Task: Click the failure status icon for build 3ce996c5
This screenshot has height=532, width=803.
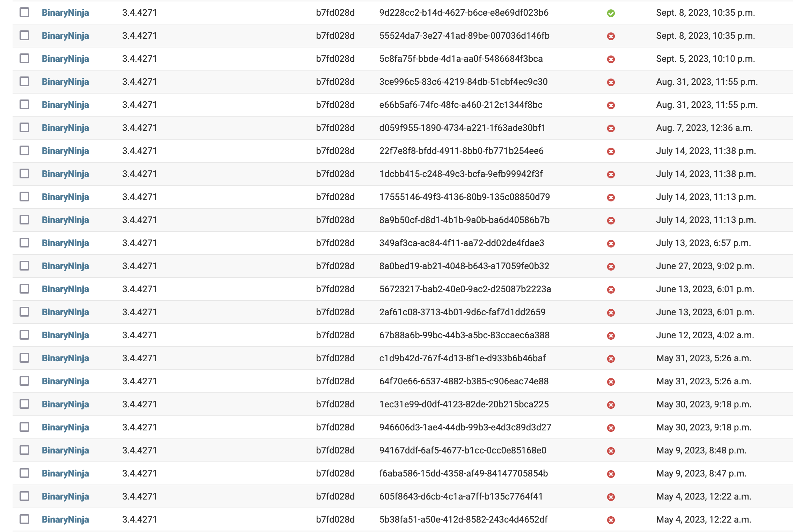Action: click(611, 82)
